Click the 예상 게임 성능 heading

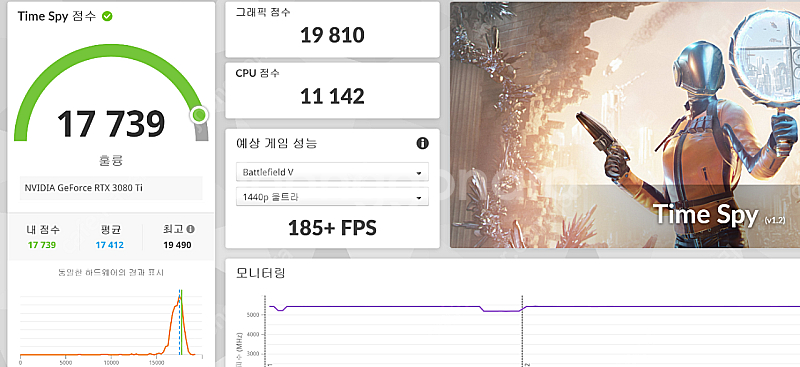276,143
